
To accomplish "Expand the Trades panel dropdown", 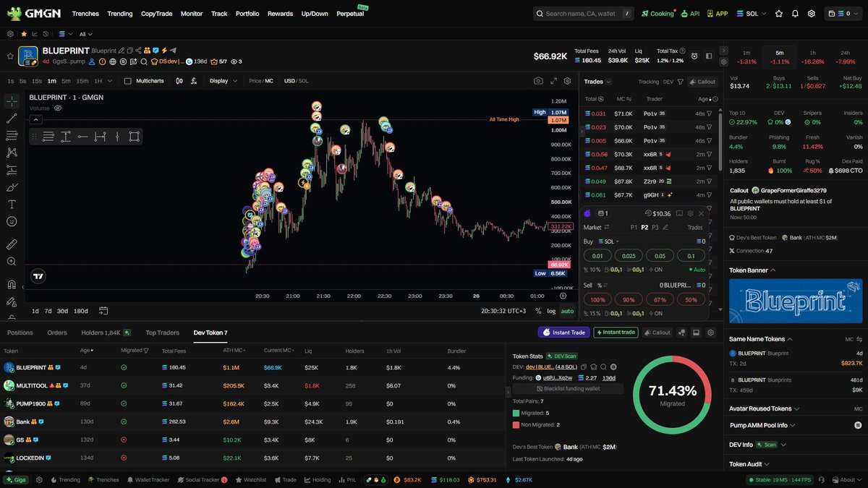I will [609, 82].
